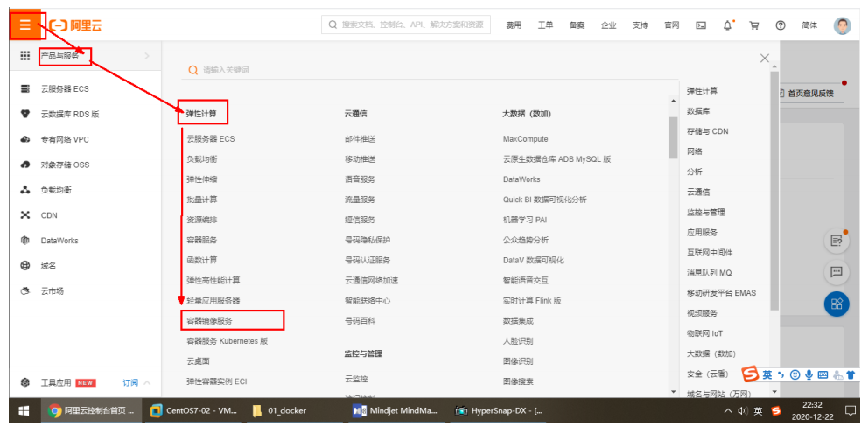Open the notification bell

727,25
